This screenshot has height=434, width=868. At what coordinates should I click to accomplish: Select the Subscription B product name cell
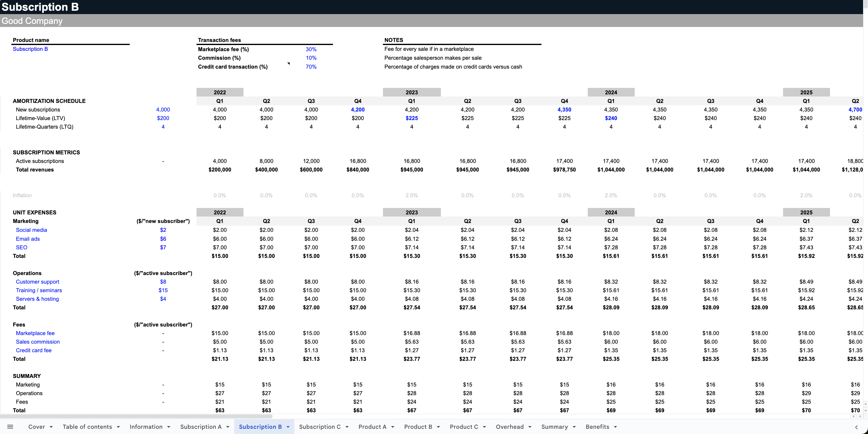(x=30, y=49)
